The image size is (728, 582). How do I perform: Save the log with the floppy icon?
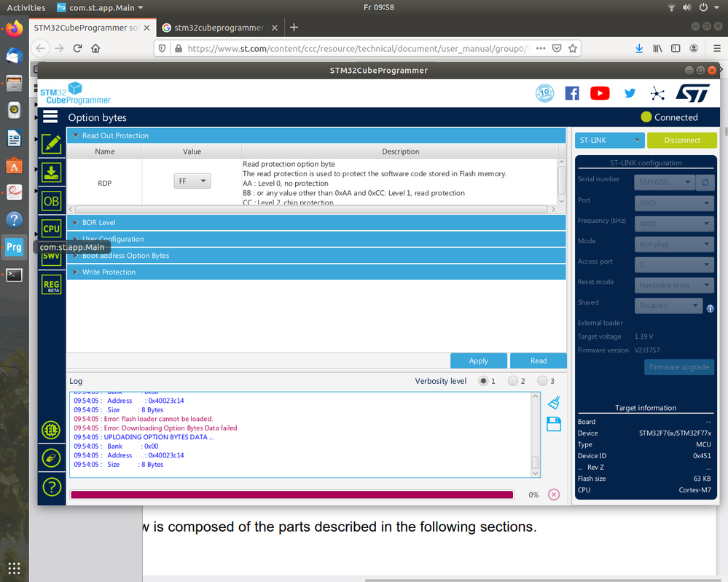tap(554, 424)
